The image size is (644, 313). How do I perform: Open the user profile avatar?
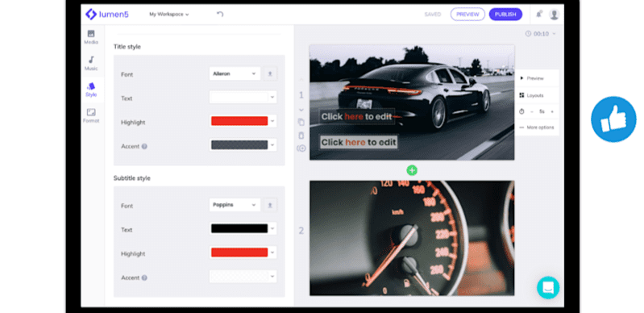tap(554, 15)
